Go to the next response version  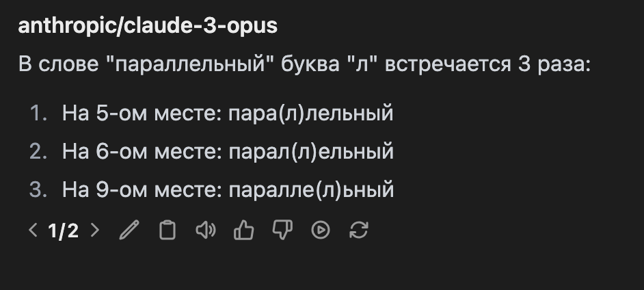(x=95, y=230)
